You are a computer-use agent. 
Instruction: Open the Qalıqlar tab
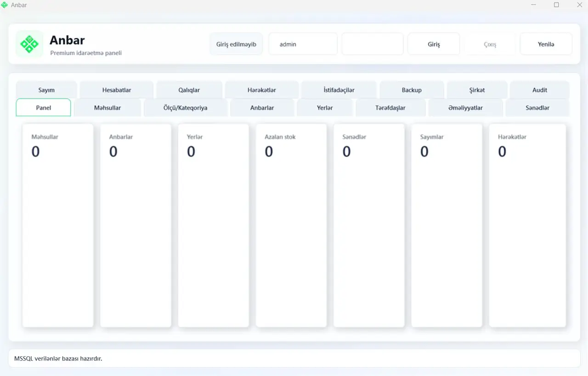click(x=189, y=90)
